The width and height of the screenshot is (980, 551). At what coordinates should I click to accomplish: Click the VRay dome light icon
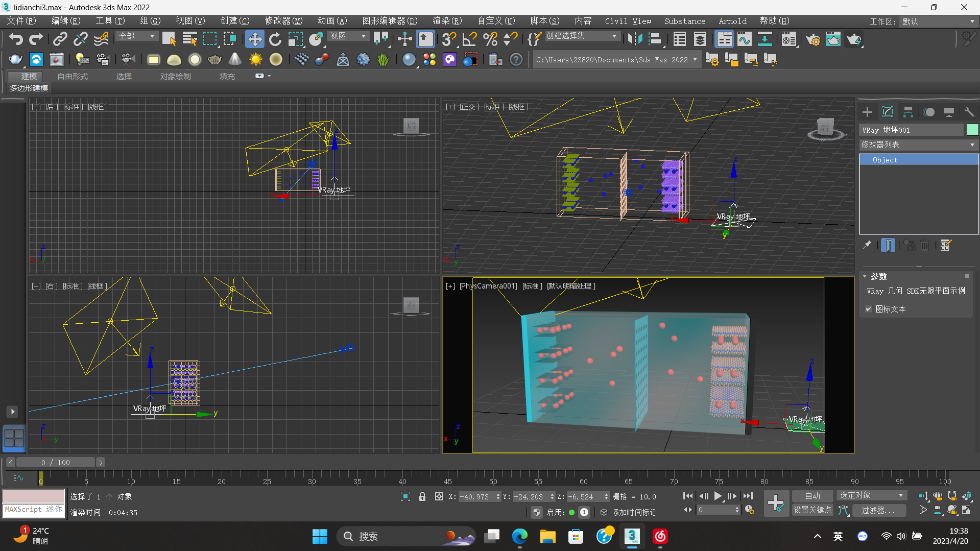[x=174, y=60]
